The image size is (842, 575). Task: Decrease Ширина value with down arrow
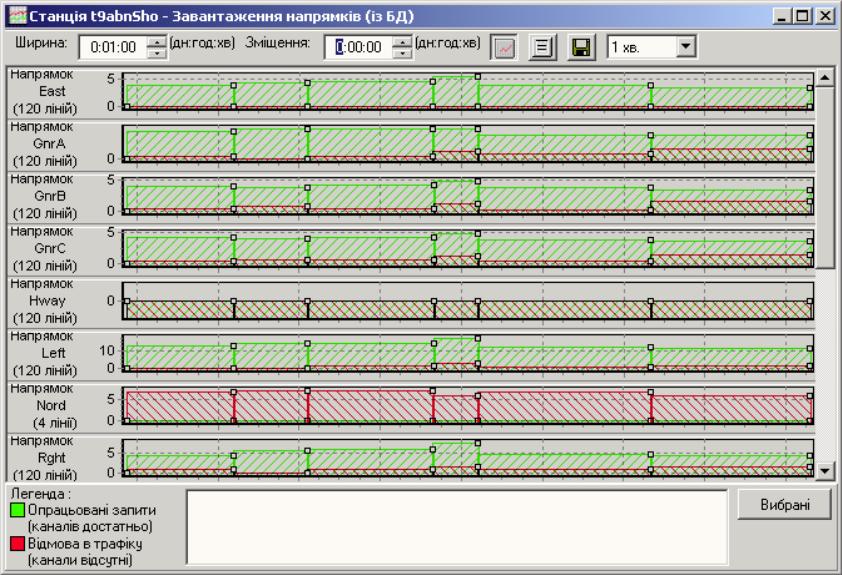157,53
